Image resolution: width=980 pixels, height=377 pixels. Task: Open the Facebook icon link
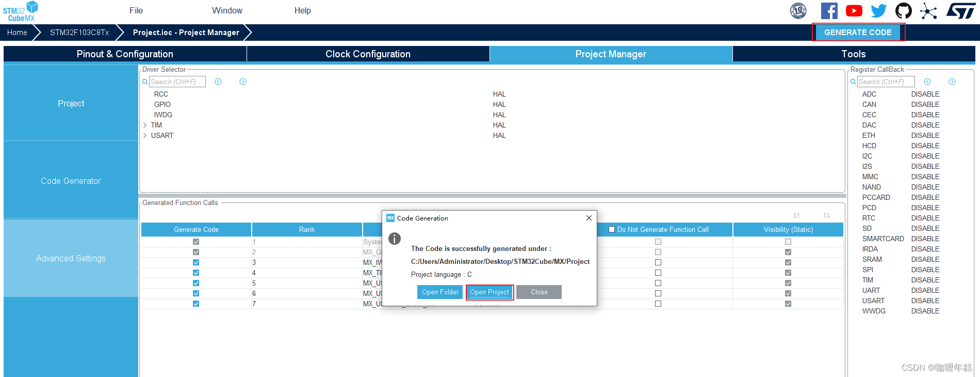[829, 11]
